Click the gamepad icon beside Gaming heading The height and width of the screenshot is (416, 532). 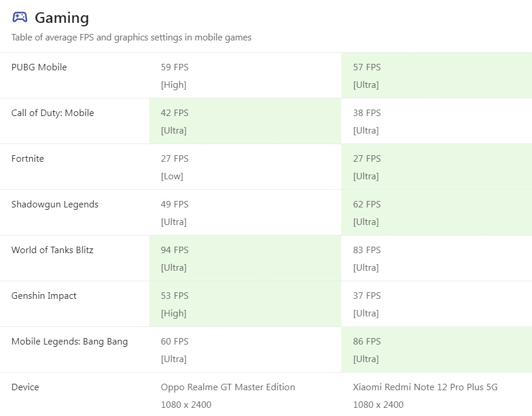[19, 18]
